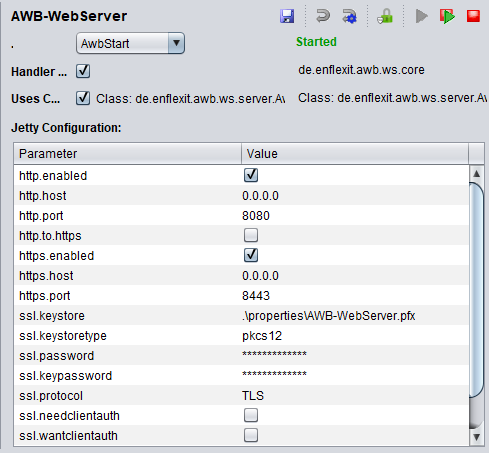Stop the server with red square
Image resolution: width=489 pixels, height=453 pixels.
pos(473,16)
